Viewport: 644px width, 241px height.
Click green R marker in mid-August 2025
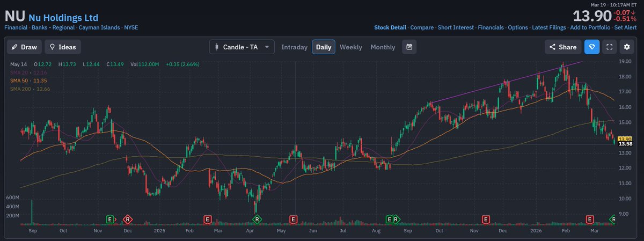396,219
